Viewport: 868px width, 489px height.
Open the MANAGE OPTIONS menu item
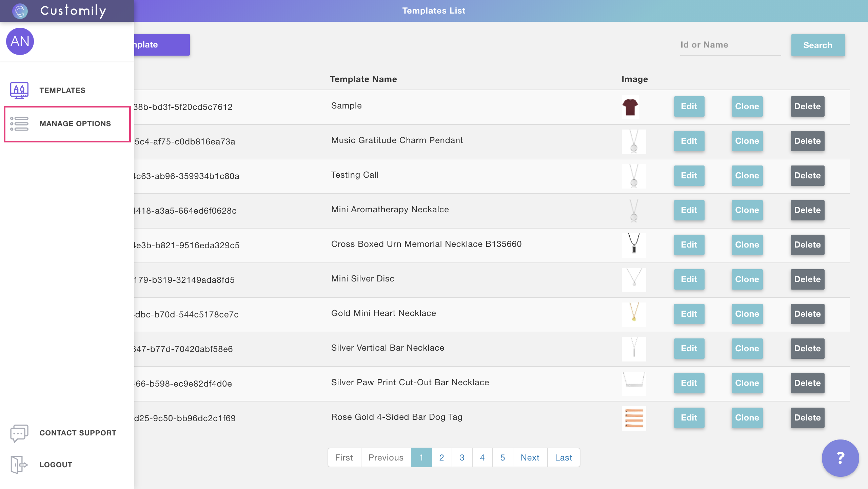click(x=75, y=124)
